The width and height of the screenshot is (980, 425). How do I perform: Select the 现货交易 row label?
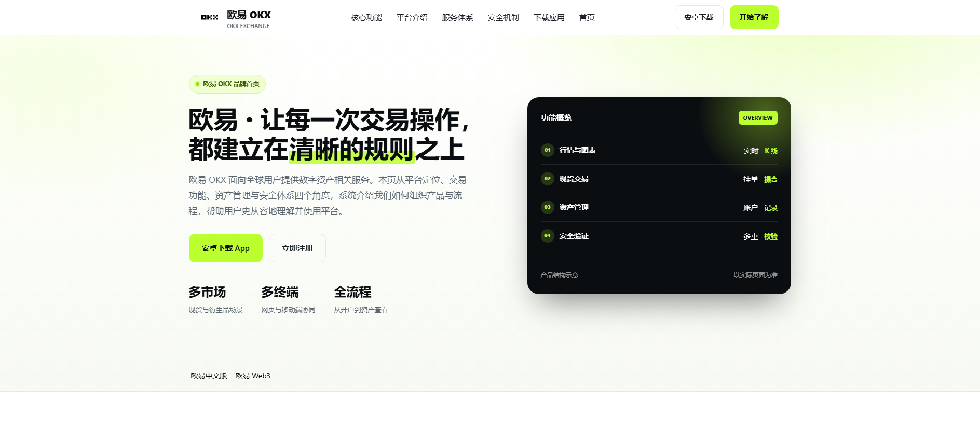tap(574, 179)
